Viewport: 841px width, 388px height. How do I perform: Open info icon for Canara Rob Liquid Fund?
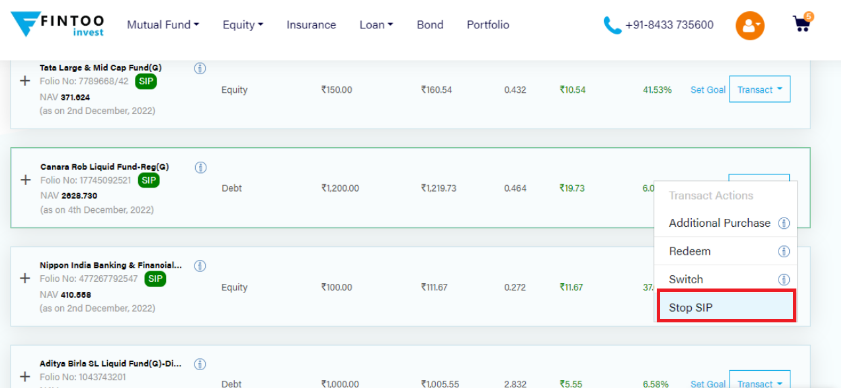[x=200, y=167]
